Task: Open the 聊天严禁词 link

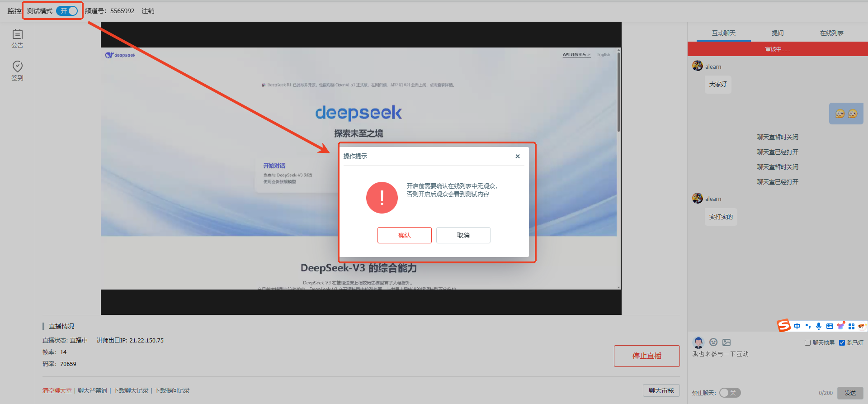Action: click(92, 390)
